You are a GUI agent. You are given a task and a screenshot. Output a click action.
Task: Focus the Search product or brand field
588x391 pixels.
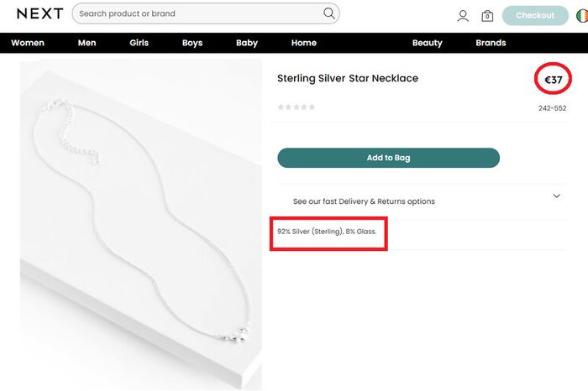(206, 13)
